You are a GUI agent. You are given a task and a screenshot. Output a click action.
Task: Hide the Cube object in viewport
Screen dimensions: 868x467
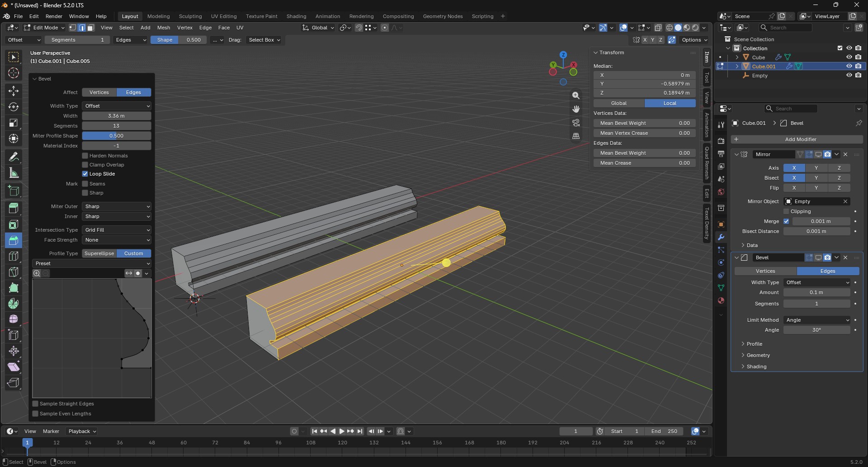click(849, 57)
